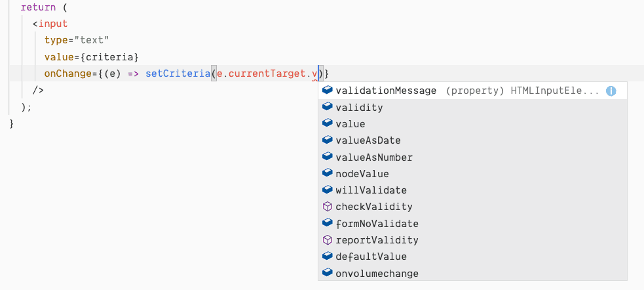
Task: Click the property icon next to validity
Action: (x=328, y=107)
